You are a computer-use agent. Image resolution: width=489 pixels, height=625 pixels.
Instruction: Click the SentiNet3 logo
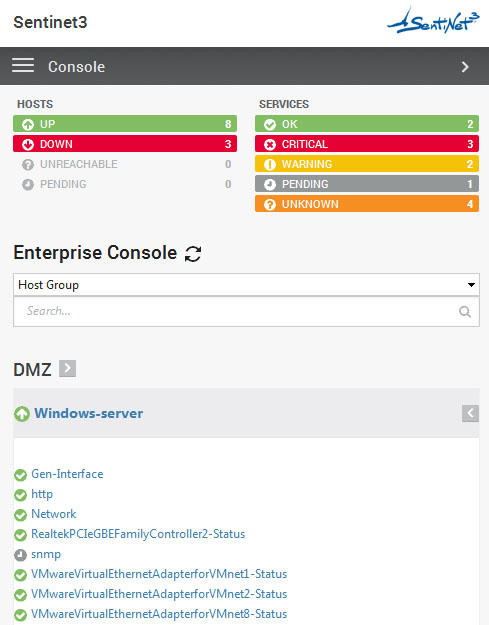pyautogui.click(x=433, y=20)
